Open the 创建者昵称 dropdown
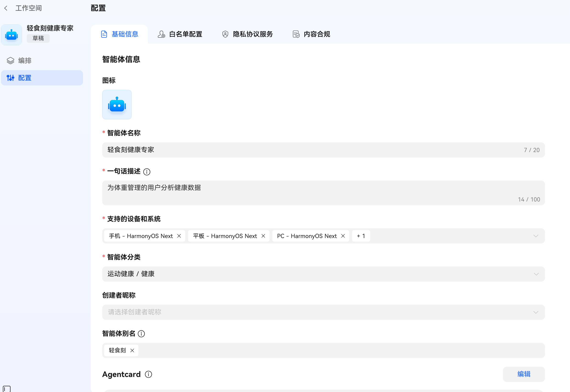The image size is (570, 392). click(536, 312)
